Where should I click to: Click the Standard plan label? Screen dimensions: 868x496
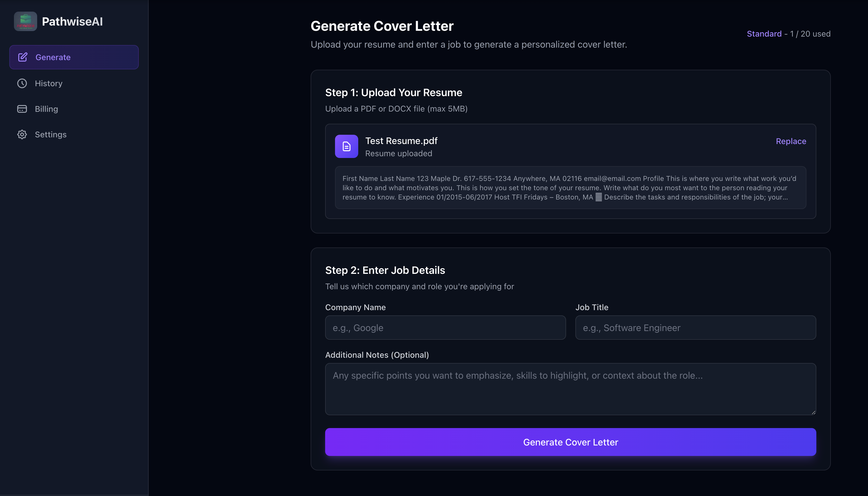764,33
